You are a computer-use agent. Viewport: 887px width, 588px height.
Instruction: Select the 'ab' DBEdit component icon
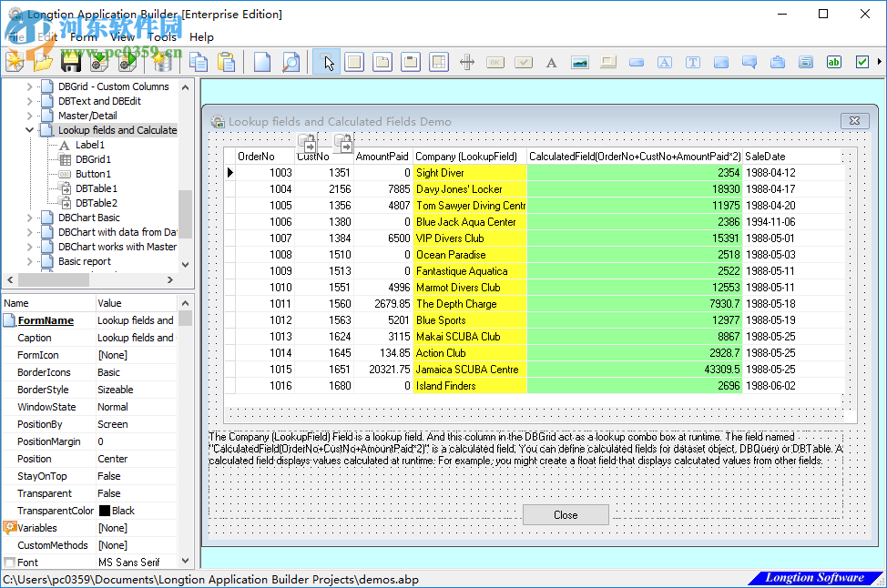click(832, 62)
